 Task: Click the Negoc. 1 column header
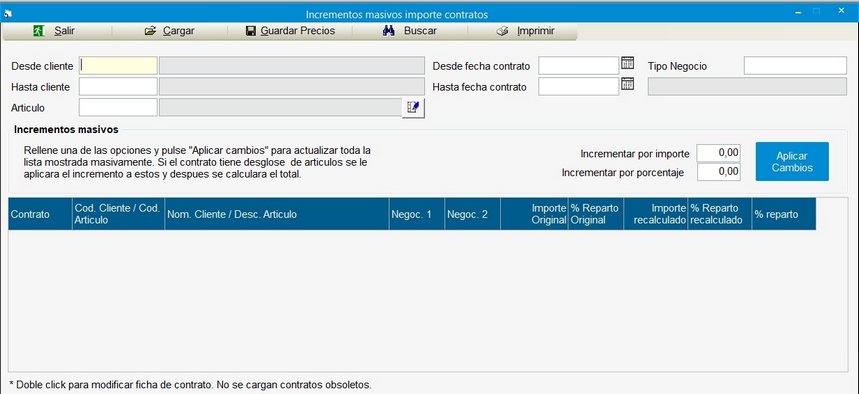pos(416,214)
